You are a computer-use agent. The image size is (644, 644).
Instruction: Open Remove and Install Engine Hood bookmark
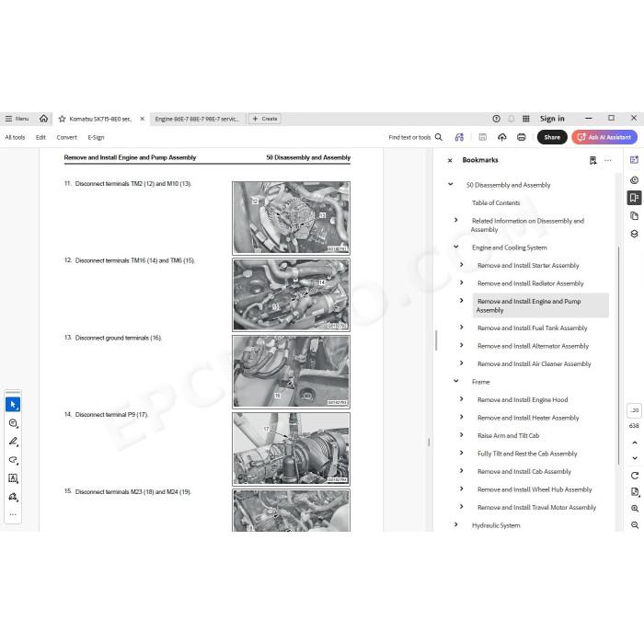[523, 399]
